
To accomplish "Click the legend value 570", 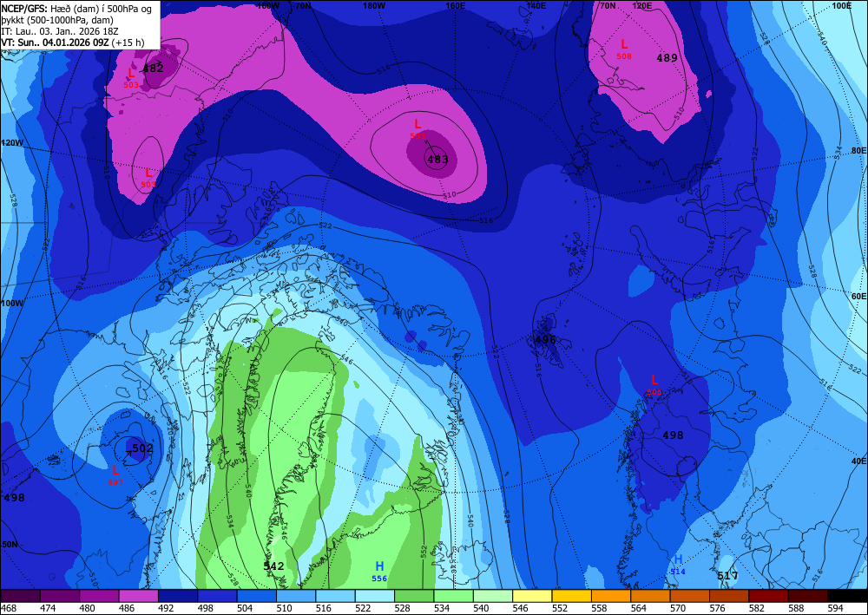I will 678,608.
